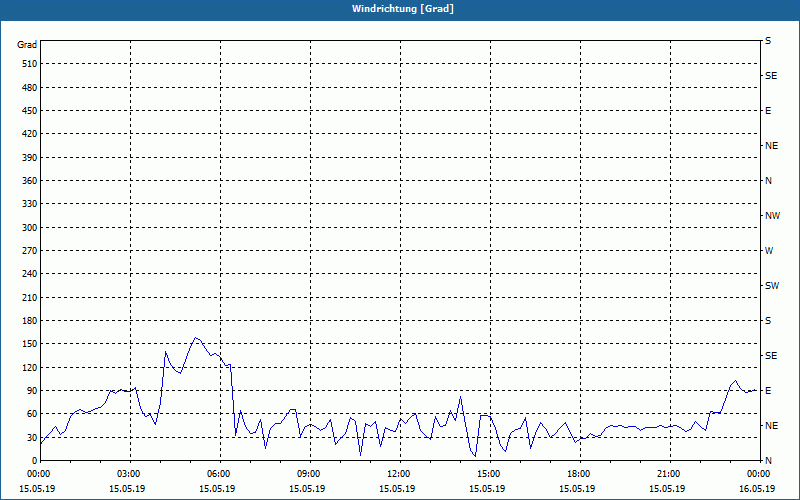The width and height of the screenshot is (800, 500).
Task: Click the N compass label at the 360 gridline
Action: point(768,181)
